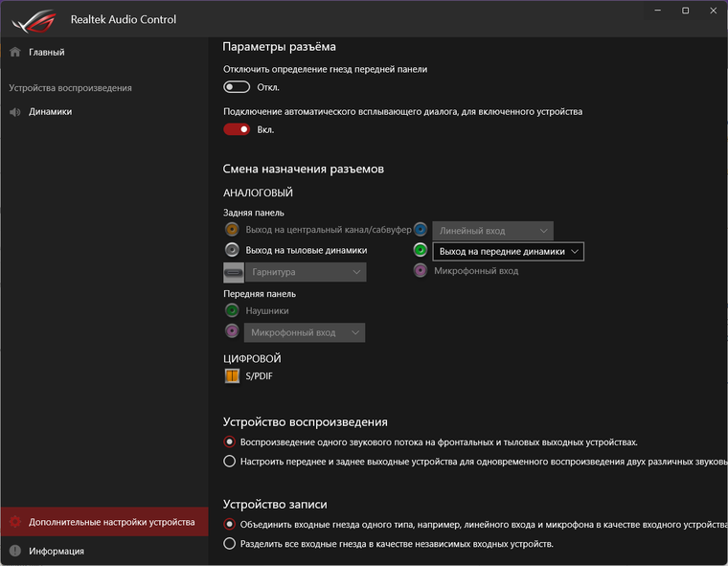The image size is (728, 566).
Task: Open the Линейный вход dropdown
Action: point(492,231)
